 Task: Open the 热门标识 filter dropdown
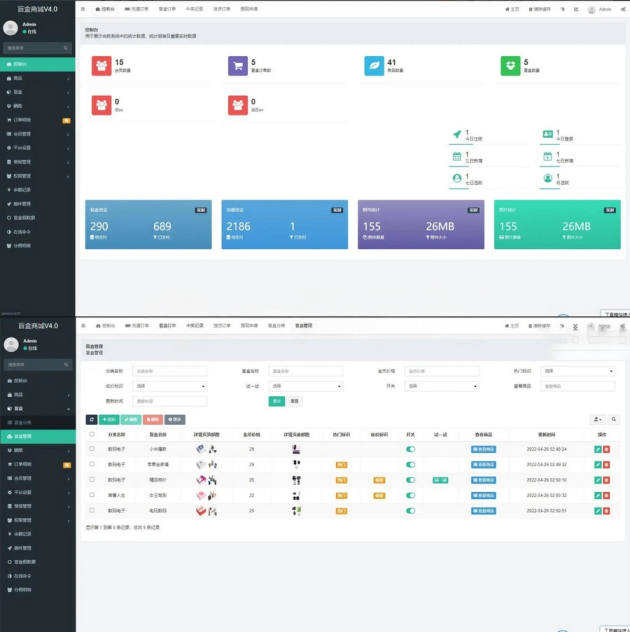point(577,371)
